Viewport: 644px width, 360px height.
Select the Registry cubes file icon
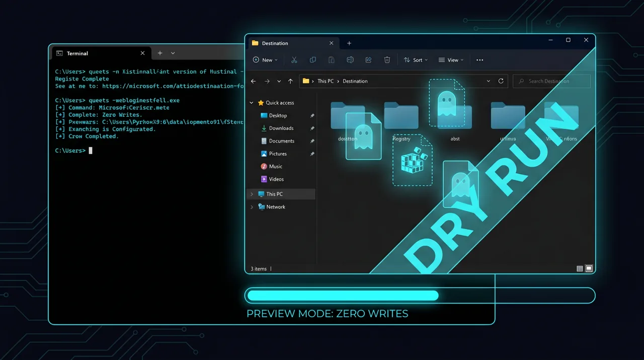(x=413, y=160)
